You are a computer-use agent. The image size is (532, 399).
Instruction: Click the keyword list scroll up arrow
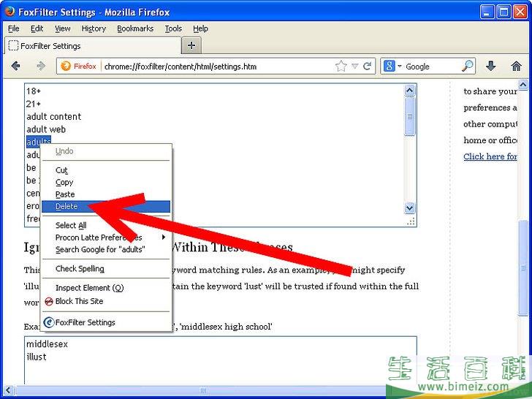click(409, 91)
